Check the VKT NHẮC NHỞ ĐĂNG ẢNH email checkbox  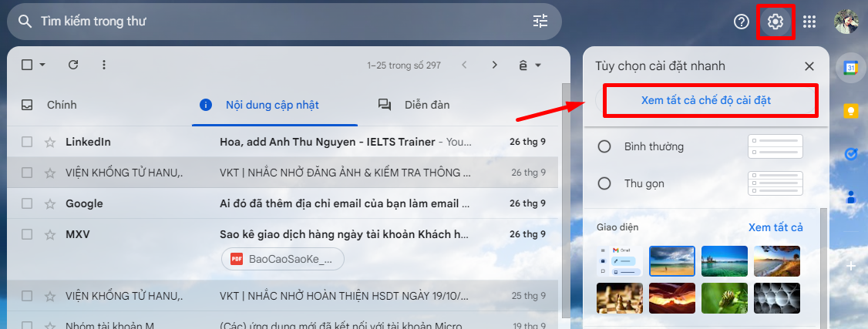pos(26,173)
